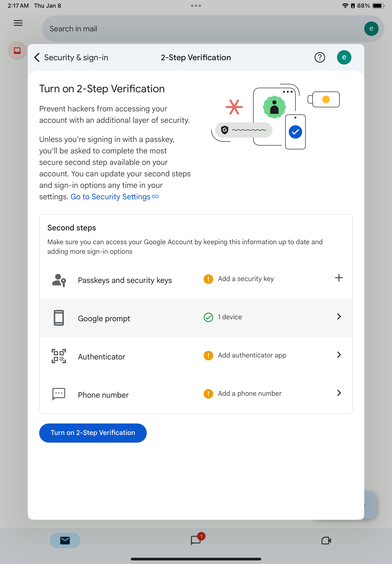Viewport: 392px width, 564px height.
Task: Tap Add a phone number text
Action: tap(250, 394)
